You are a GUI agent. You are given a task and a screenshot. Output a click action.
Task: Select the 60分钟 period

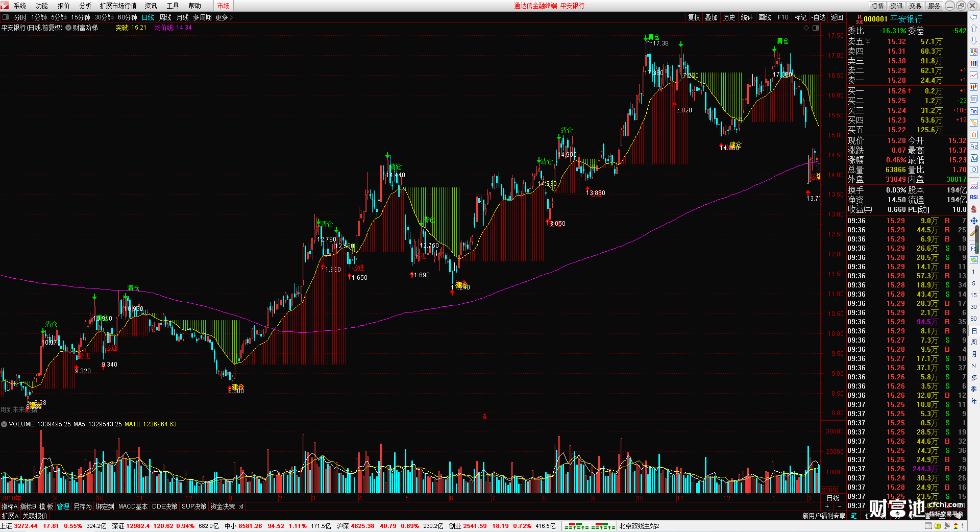[127, 17]
